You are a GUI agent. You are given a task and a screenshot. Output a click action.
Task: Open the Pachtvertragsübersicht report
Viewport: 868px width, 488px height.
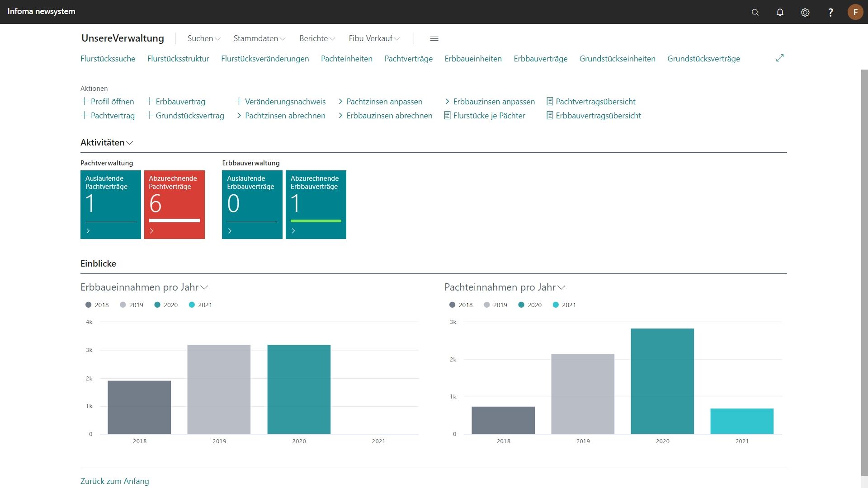[595, 102]
